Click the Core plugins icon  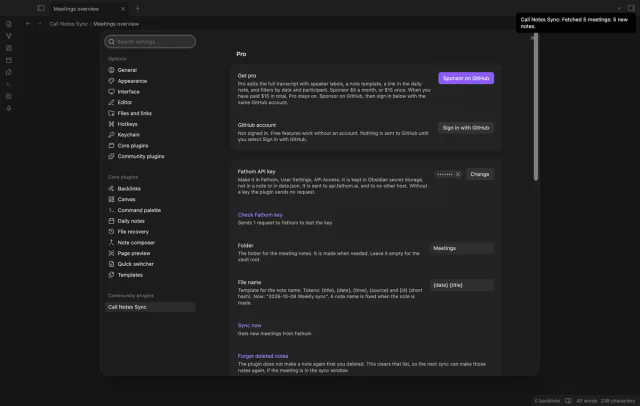[x=111, y=145]
